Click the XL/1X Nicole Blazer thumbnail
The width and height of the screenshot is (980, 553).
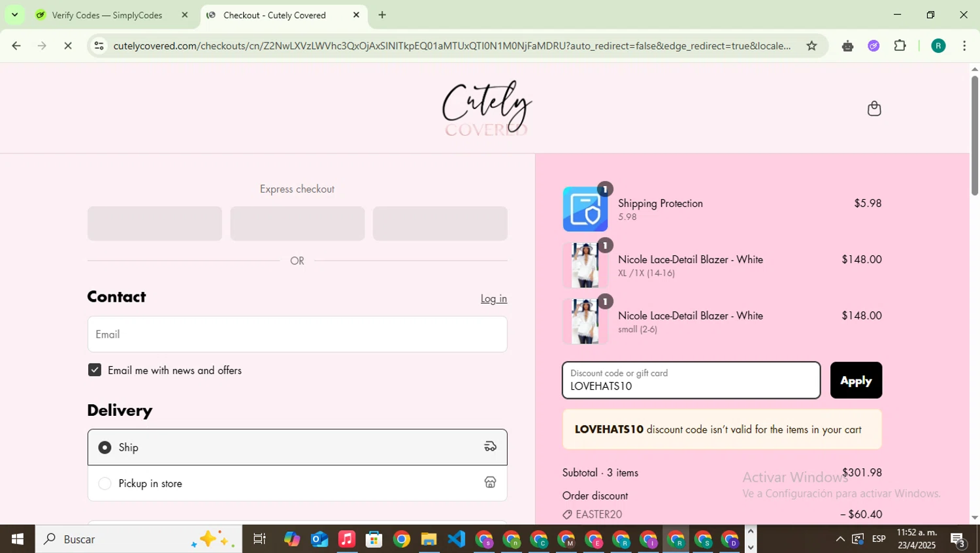[x=585, y=265]
